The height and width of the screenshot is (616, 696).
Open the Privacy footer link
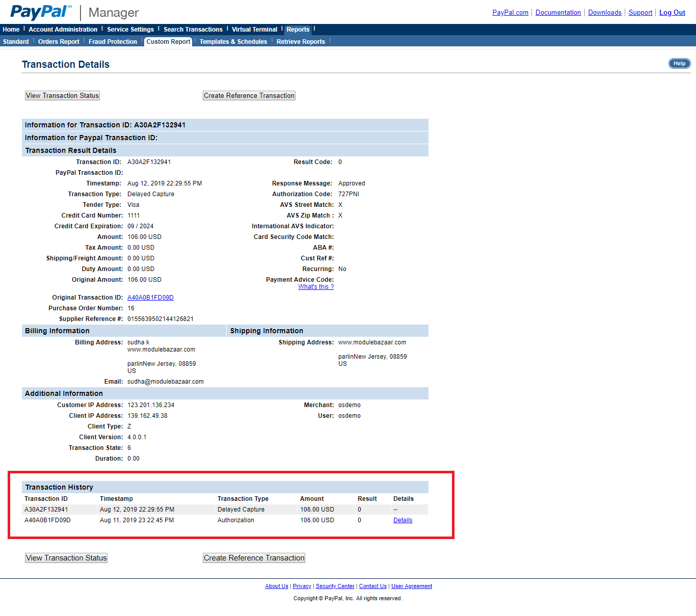click(x=302, y=586)
